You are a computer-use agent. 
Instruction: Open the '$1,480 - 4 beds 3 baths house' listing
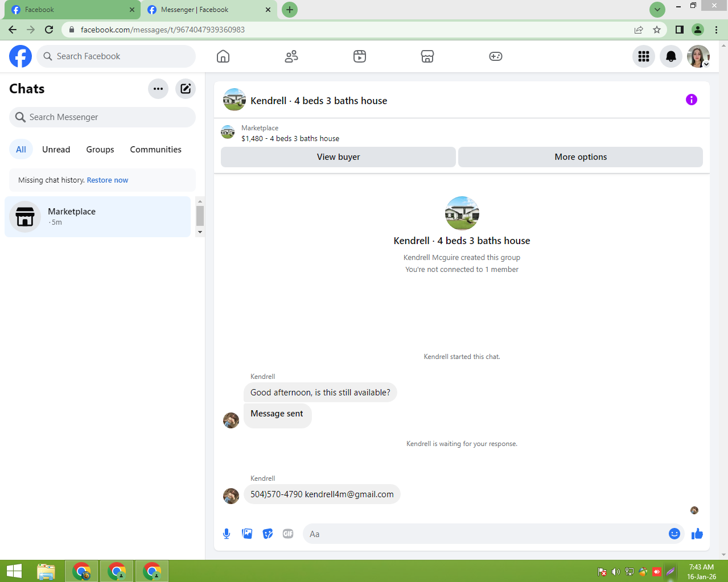[290, 138]
